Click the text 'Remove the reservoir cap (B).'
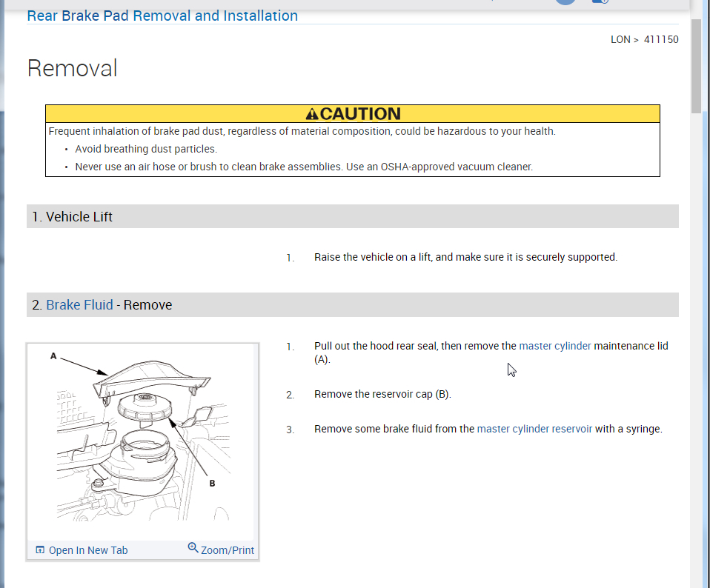The height and width of the screenshot is (588, 710). click(x=382, y=395)
